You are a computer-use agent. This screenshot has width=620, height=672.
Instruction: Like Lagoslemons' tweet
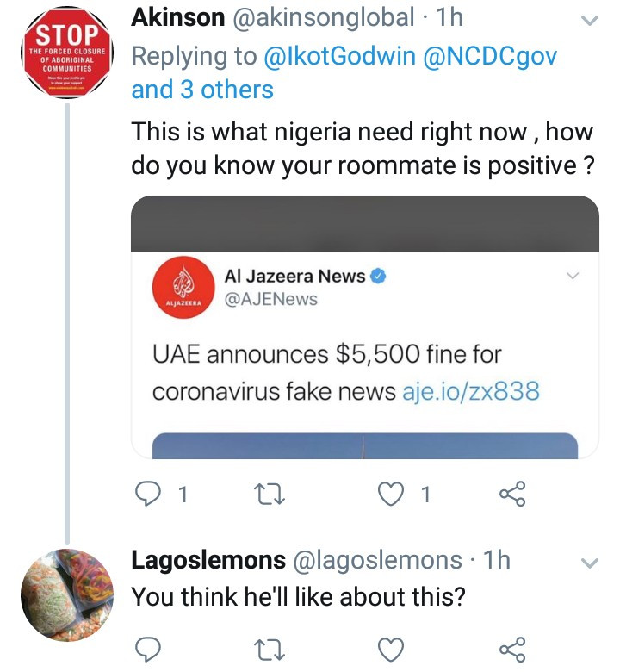(391, 650)
